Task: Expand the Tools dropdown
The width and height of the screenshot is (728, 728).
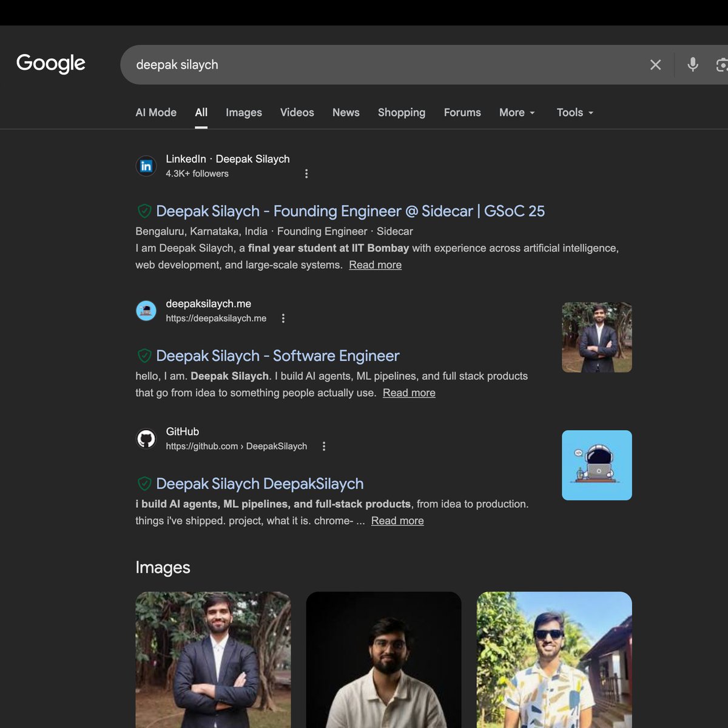Action: [x=575, y=112]
